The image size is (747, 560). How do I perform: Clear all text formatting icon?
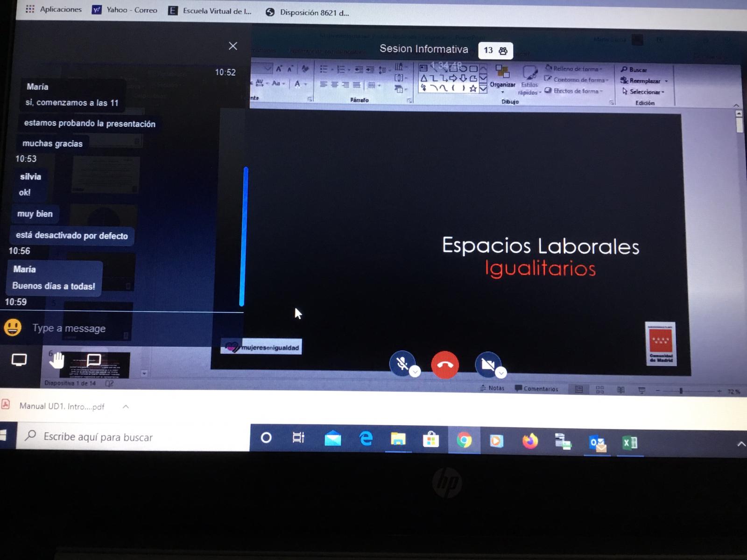tap(305, 69)
